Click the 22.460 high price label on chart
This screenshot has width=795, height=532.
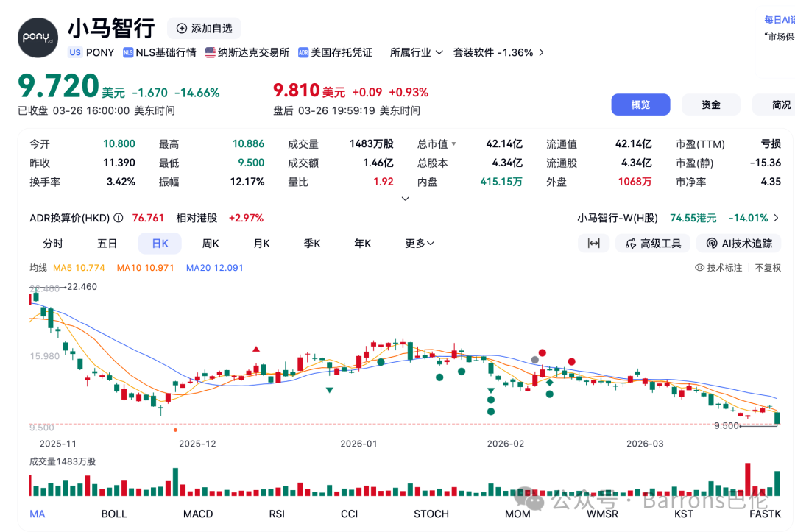(x=82, y=287)
